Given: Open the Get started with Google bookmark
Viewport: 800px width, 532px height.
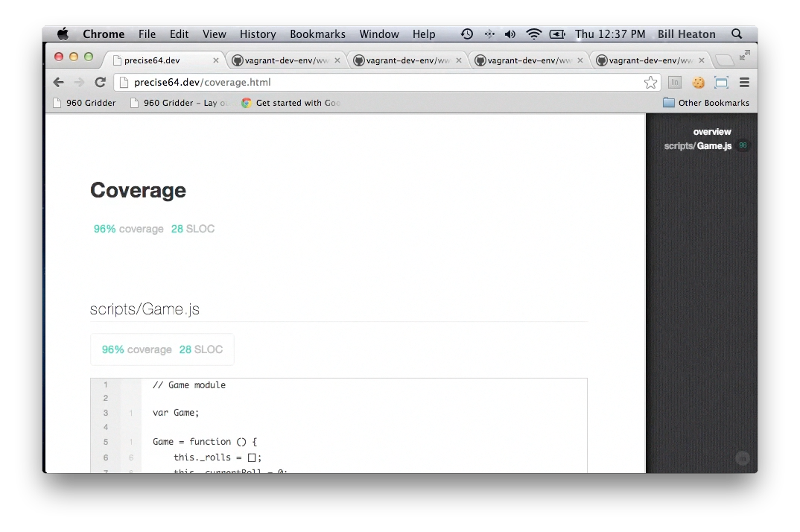Looking at the screenshot, I should coord(291,103).
